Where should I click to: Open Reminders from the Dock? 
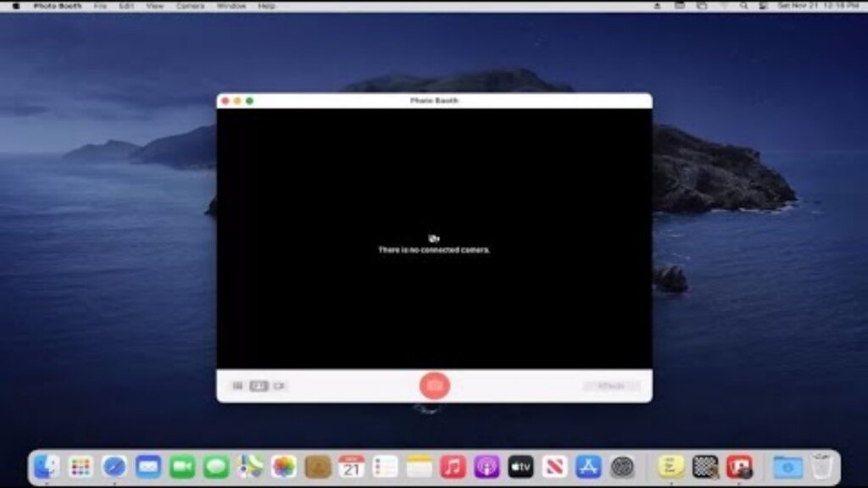[386, 467]
